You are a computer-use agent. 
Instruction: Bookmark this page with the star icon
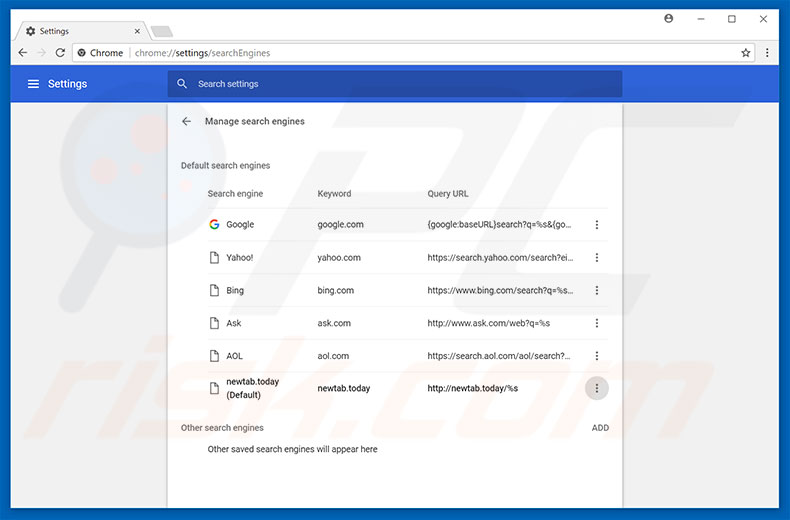[746, 53]
